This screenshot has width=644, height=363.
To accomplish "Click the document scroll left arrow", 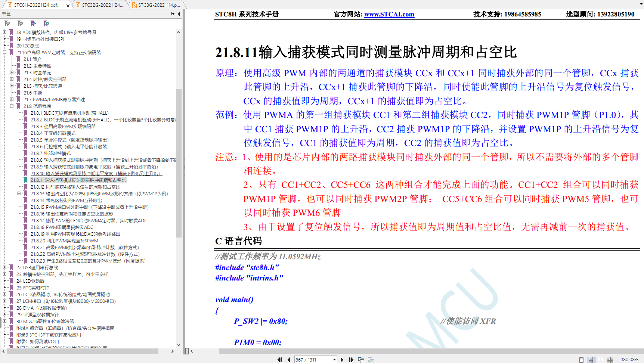I will click(x=192, y=351).
